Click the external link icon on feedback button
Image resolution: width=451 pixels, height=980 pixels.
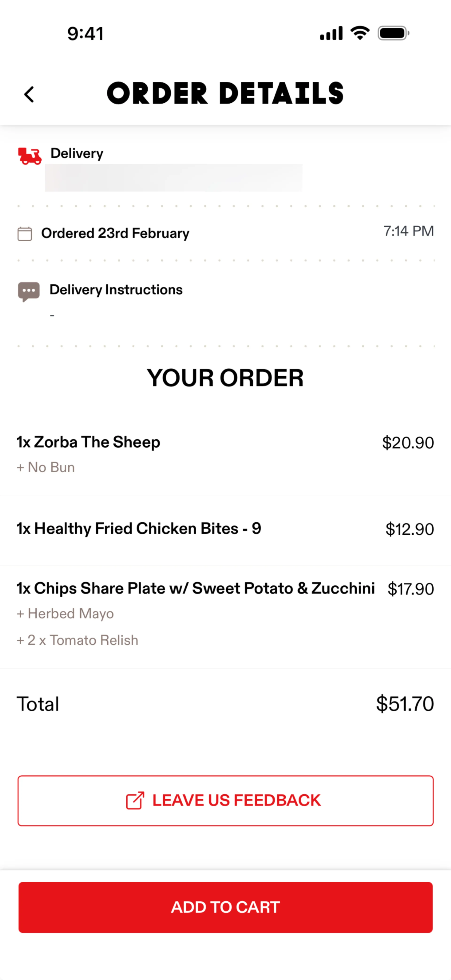click(135, 800)
